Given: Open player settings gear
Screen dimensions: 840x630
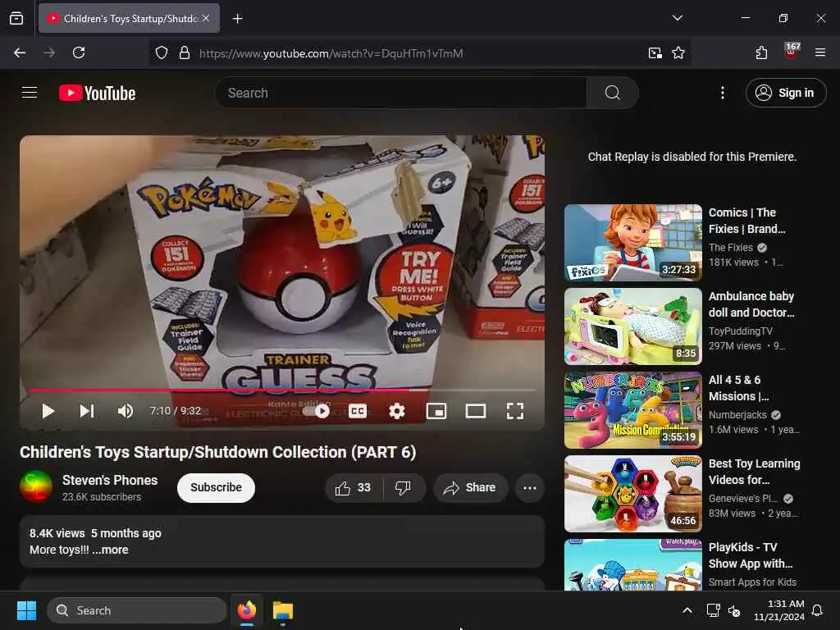Looking at the screenshot, I should pyautogui.click(x=397, y=411).
